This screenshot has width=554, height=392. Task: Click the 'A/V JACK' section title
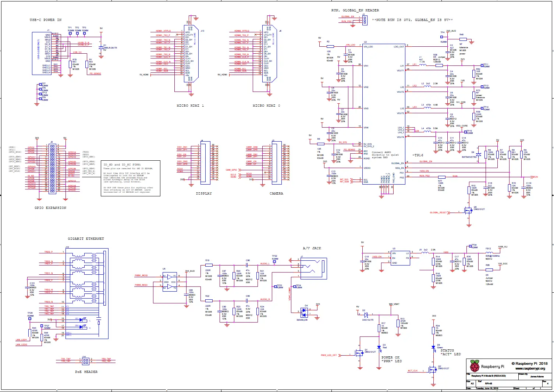[x=312, y=248]
